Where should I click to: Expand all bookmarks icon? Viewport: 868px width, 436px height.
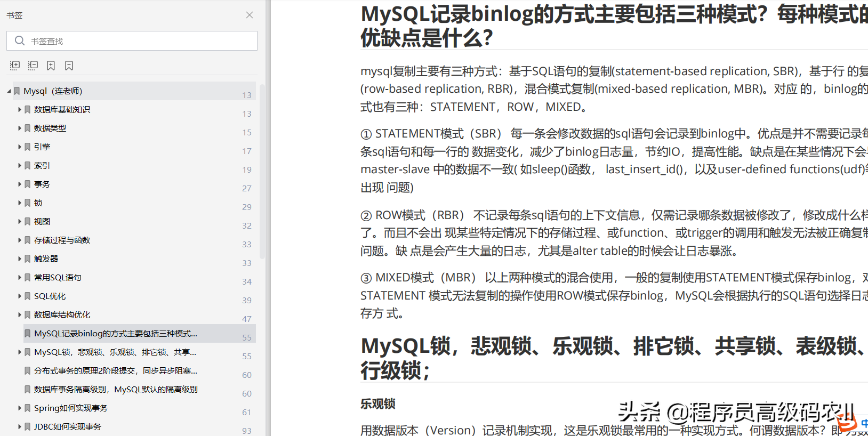coord(15,66)
